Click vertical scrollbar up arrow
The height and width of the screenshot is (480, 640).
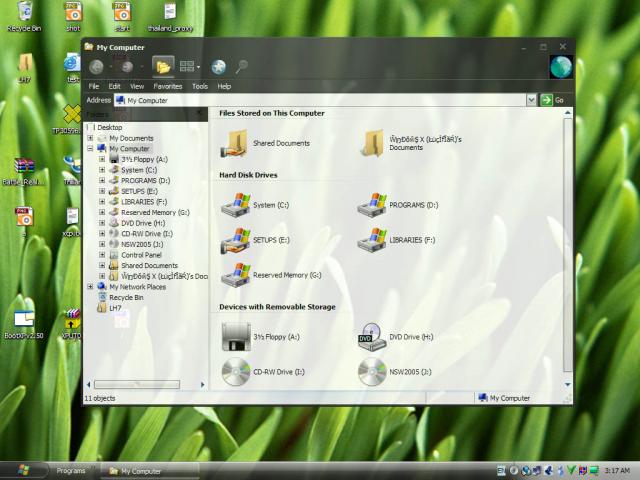(x=567, y=113)
